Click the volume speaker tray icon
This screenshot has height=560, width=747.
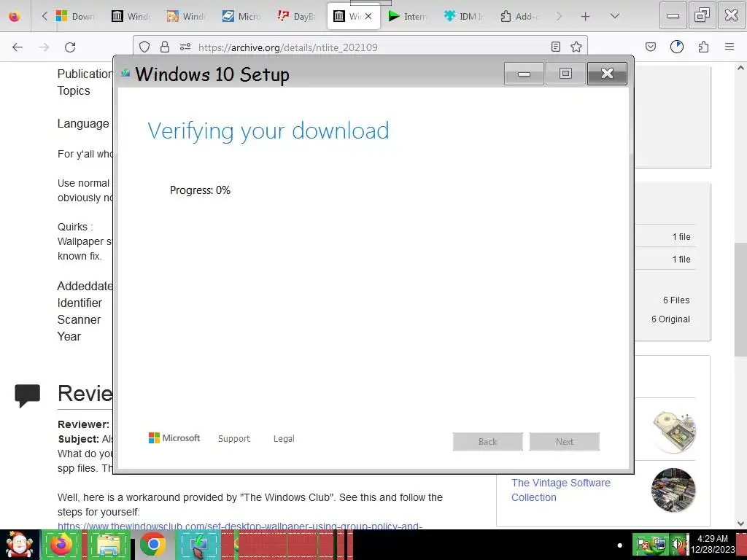coord(678,545)
